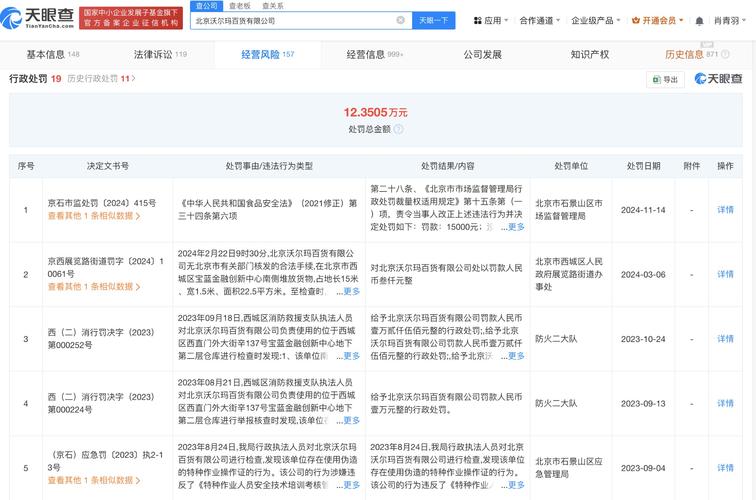
Task: Expand 查看其他1条相似数据 under row 2
Action: [94, 287]
